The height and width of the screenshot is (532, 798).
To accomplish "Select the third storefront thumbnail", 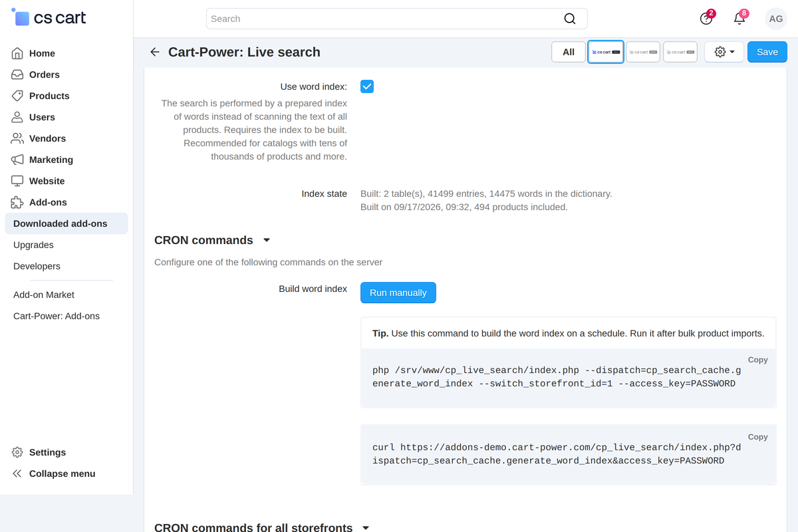I will [680, 52].
